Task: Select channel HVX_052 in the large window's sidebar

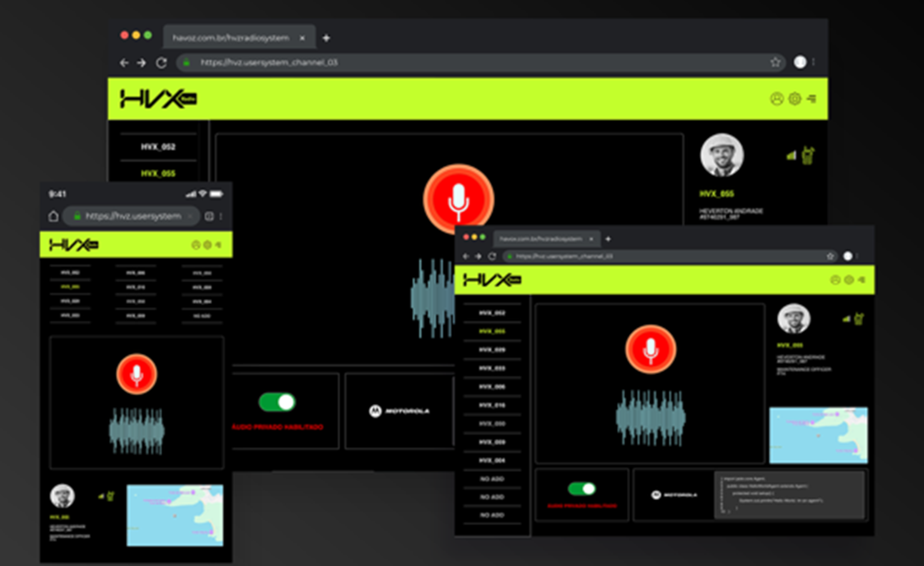Action: pos(158,147)
